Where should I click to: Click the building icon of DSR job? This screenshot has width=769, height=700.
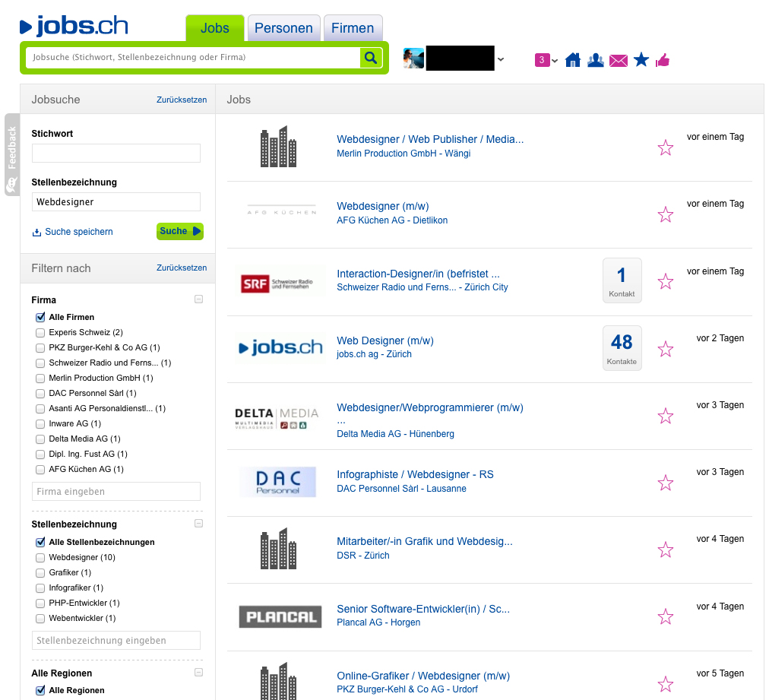pos(278,549)
